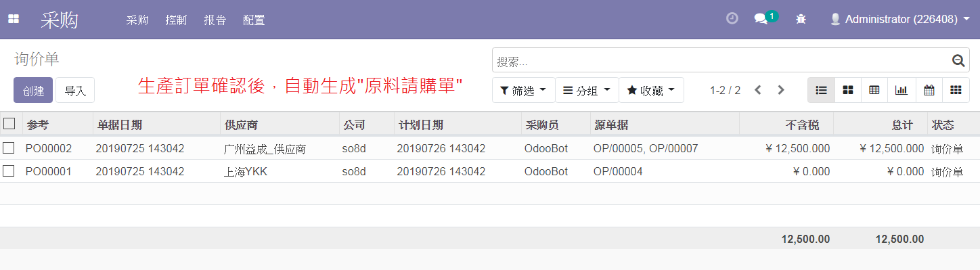The width and height of the screenshot is (980, 270).
Task: Sort by 供应商 column header
Action: [x=280, y=125]
